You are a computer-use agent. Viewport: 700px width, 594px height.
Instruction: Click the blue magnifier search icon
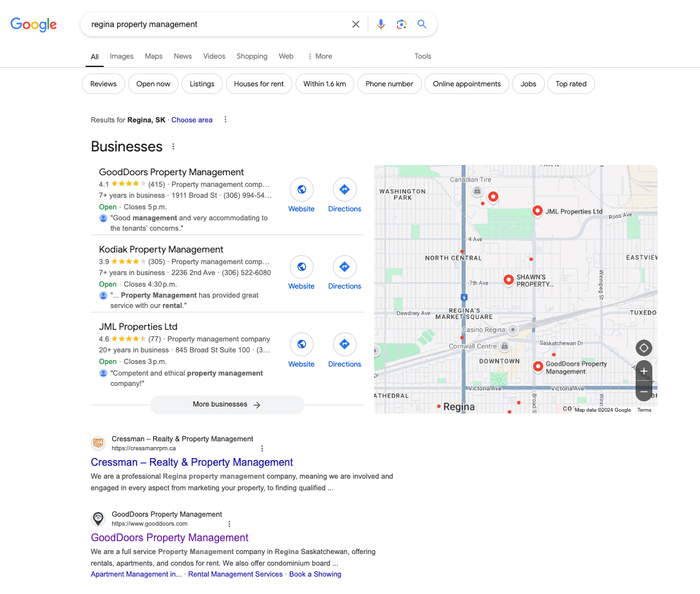point(421,24)
